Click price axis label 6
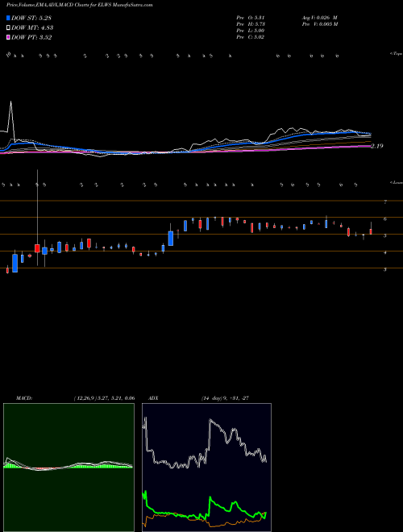The width and height of the screenshot is (403, 532). (x=385, y=219)
